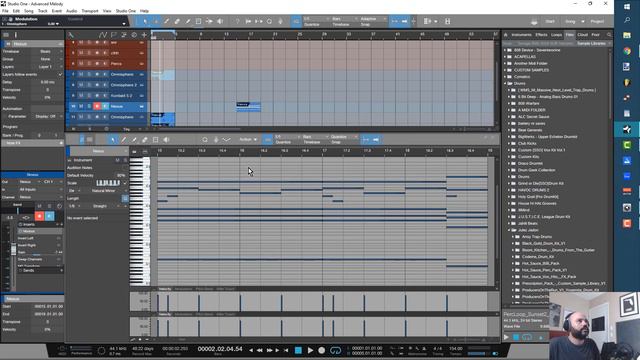Toggle the Loop button in transport
Viewport: 640px width, 360px height.
pyautogui.click(x=336, y=350)
